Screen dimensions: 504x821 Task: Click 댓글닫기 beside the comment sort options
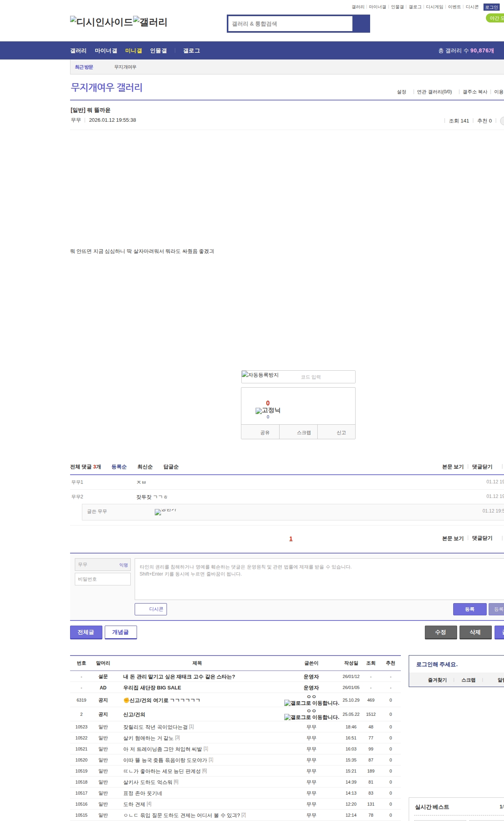482,467
